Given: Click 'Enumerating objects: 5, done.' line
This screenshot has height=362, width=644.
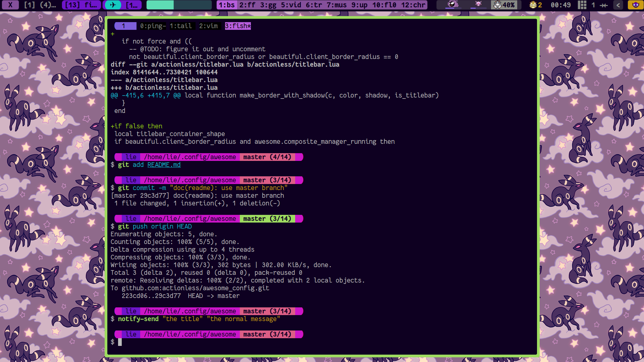Looking at the screenshot, I should click(164, 234).
